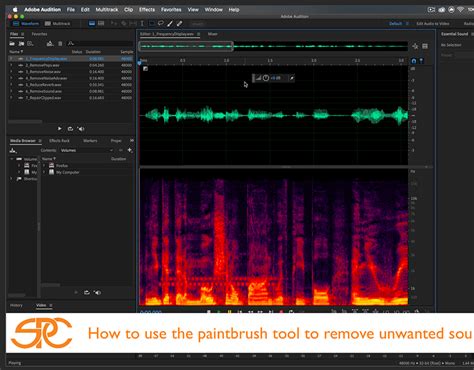
Task: Open the Favorites menu
Action: [171, 9]
